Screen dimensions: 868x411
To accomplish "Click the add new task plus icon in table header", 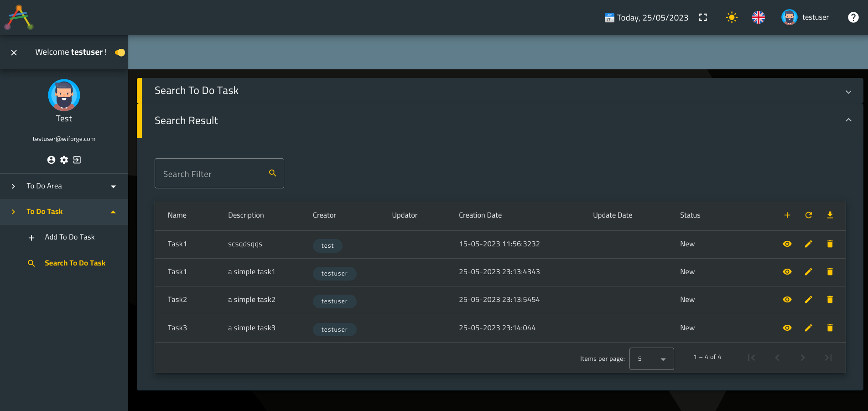I will (787, 215).
